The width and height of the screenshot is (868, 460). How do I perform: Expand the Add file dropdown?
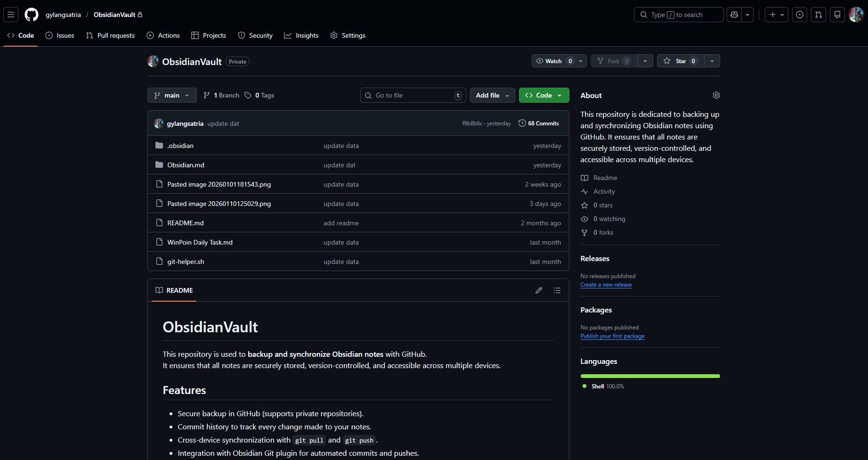tap(492, 95)
